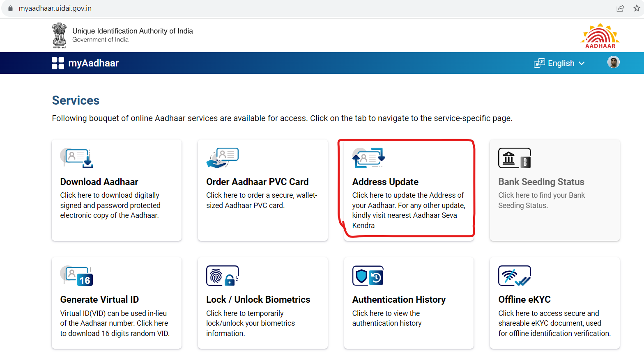This screenshot has height=361, width=644.
Task: Click the Lock / Unlock Biometrics fingerprint icon
Action: [222, 276]
